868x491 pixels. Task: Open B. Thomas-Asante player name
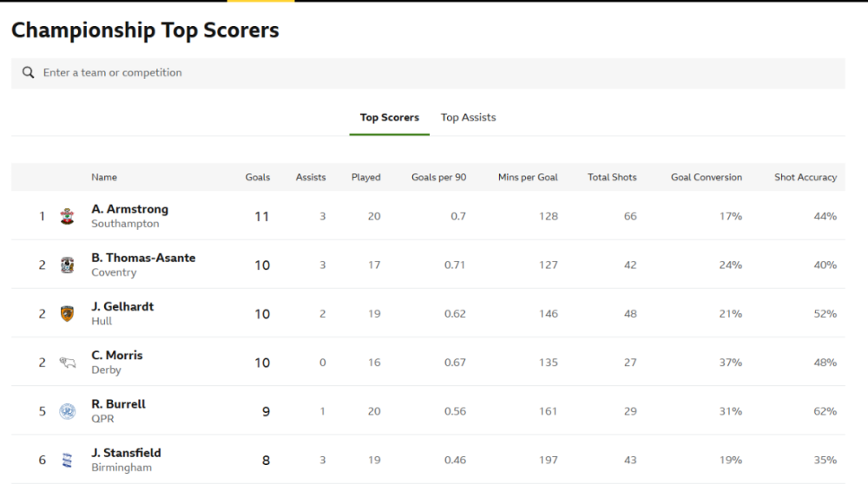pyautogui.click(x=143, y=258)
